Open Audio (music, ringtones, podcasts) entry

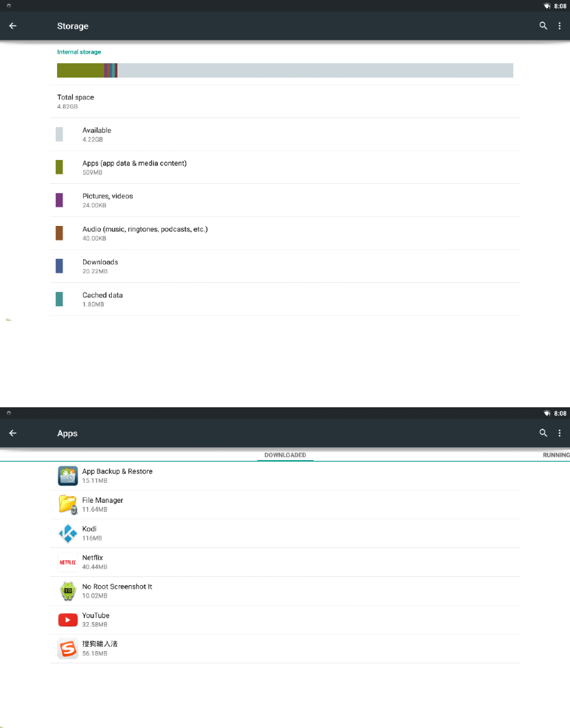pyautogui.click(x=285, y=233)
